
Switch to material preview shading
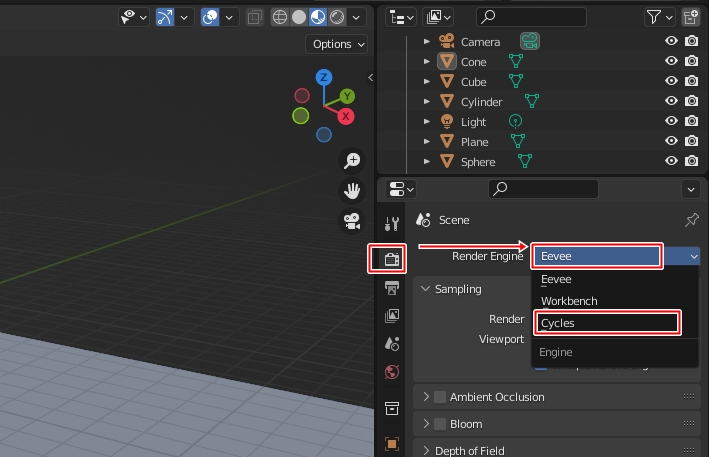[x=318, y=17]
